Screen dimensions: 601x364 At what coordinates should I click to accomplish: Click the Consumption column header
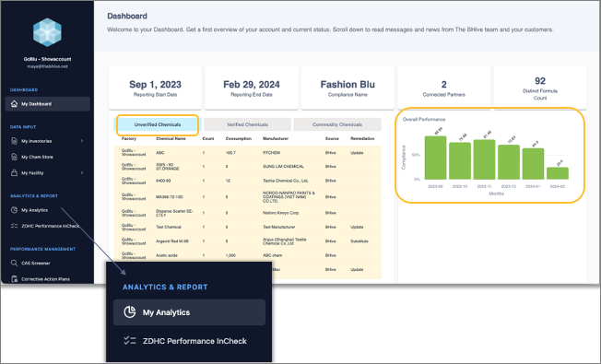(x=239, y=138)
